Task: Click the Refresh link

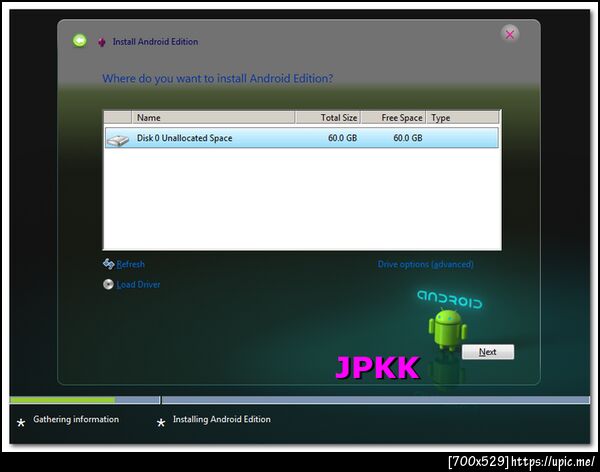Action: tap(130, 264)
